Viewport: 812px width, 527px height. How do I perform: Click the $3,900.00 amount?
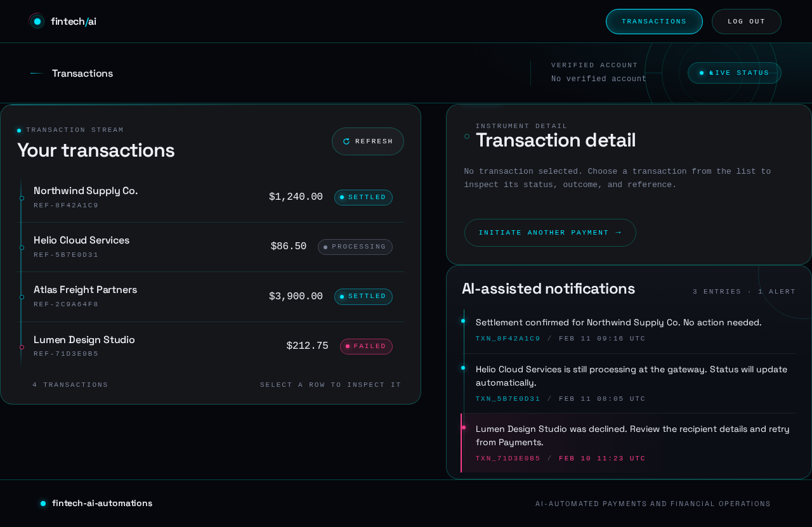pos(296,296)
